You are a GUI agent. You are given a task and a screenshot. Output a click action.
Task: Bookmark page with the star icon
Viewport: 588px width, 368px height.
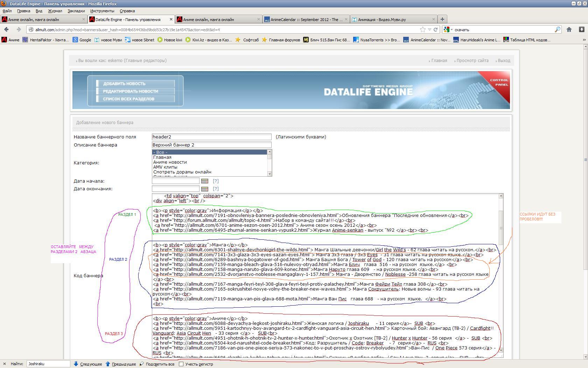click(422, 29)
